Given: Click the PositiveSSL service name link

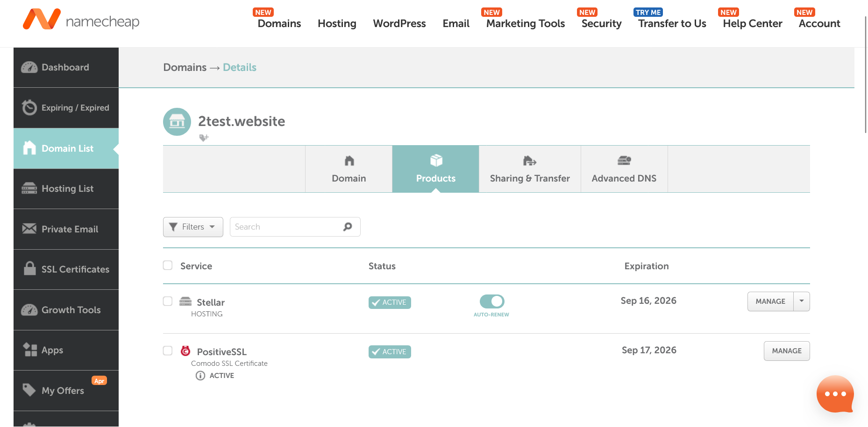Looking at the screenshot, I should click(222, 352).
